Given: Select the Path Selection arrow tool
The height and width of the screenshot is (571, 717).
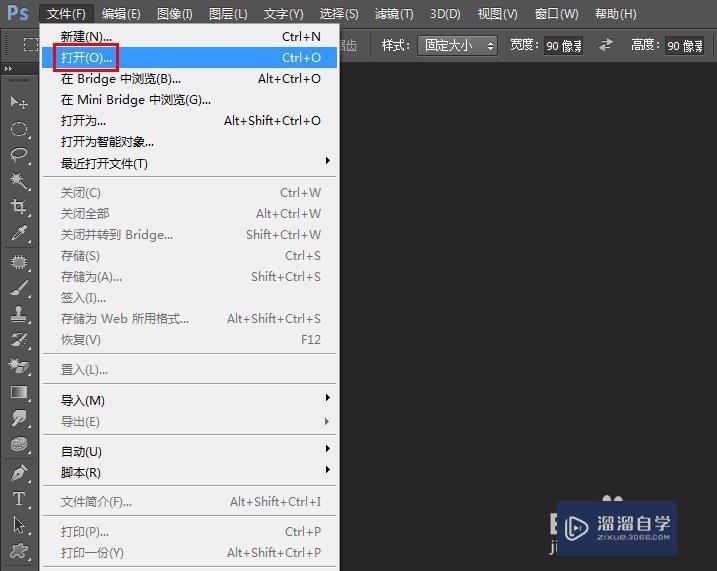Looking at the screenshot, I should (x=19, y=524).
